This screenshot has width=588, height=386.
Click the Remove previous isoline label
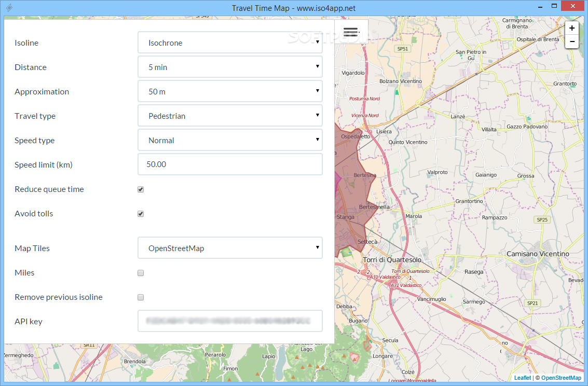(x=59, y=297)
